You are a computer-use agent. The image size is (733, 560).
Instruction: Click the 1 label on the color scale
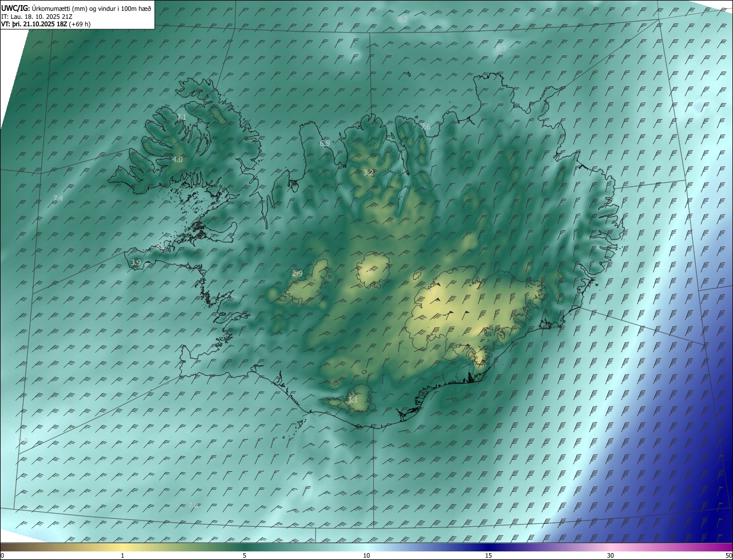[x=123, y=555]
